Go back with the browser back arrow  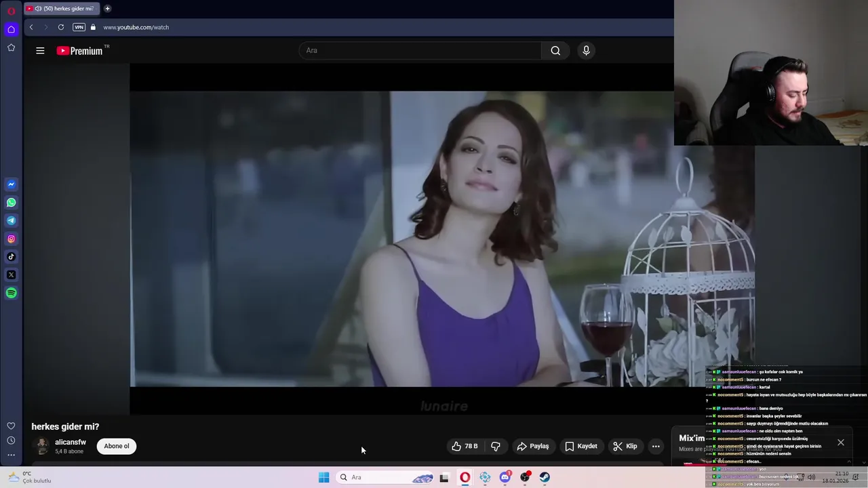click(x=31, y=27)
